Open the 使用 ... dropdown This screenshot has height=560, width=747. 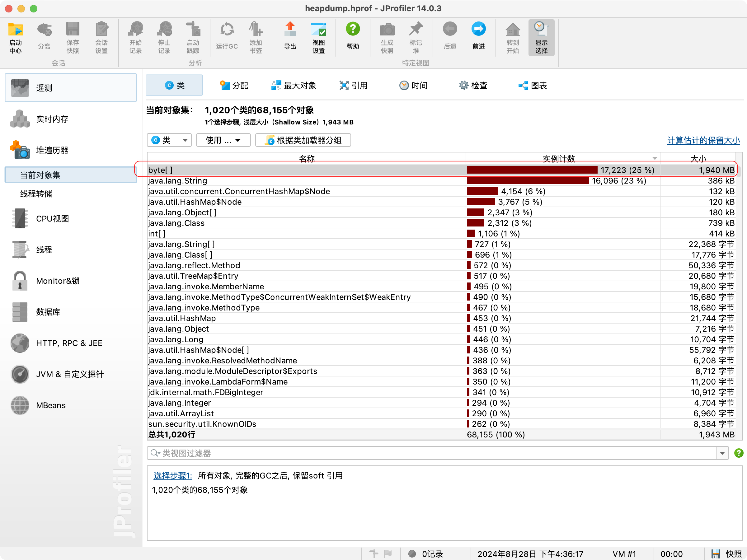(x=223, y=140)
